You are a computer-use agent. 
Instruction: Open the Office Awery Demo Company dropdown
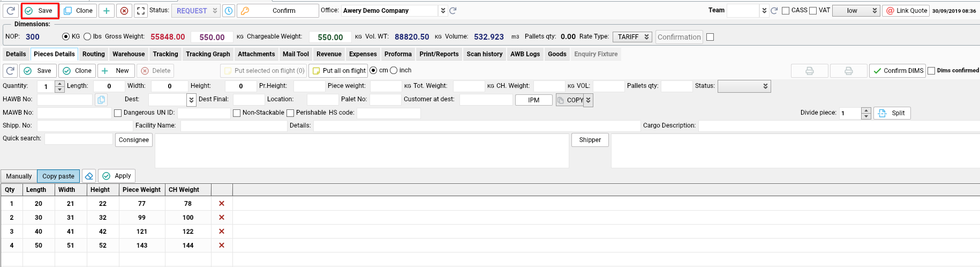point(443,11)
